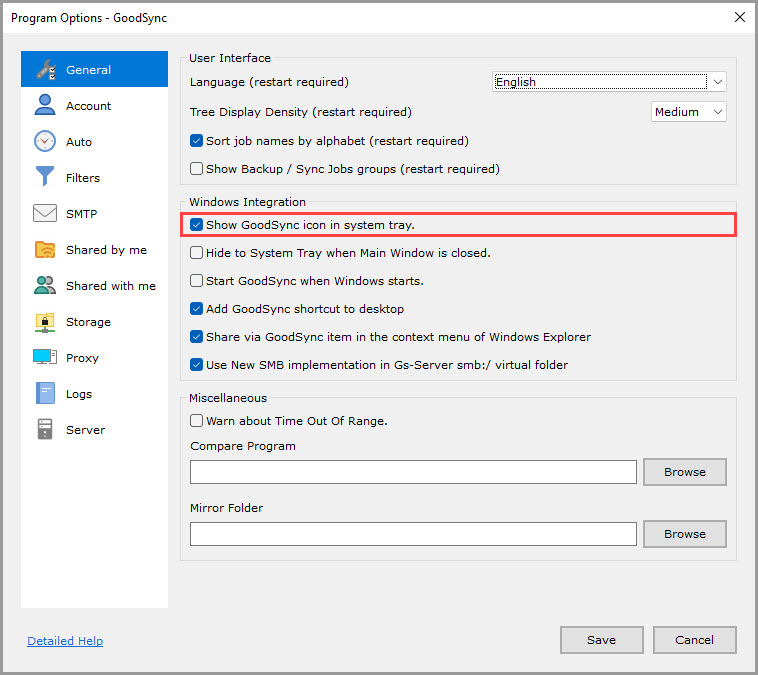Click the Mirror Folder path field

[413, 534]
